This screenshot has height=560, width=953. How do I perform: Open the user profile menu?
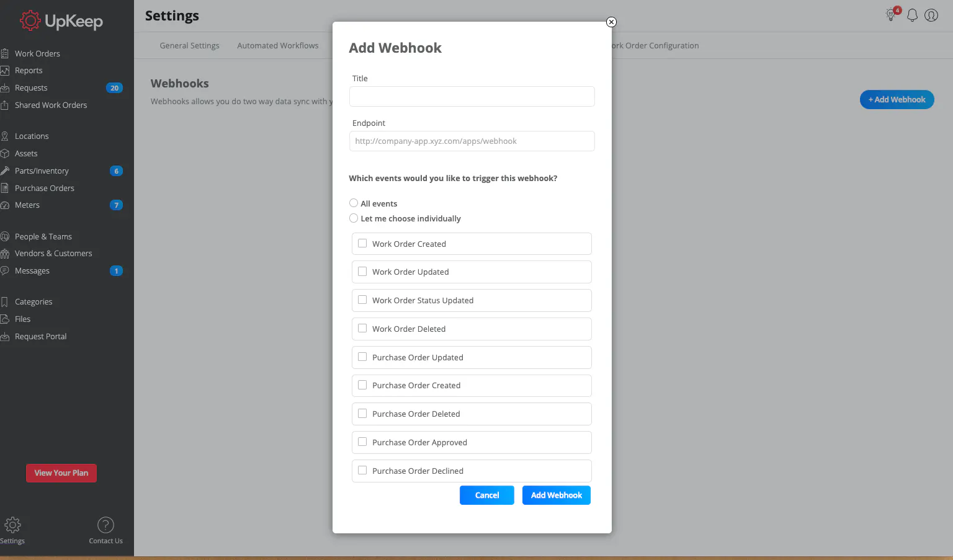(x=931, y=15)
